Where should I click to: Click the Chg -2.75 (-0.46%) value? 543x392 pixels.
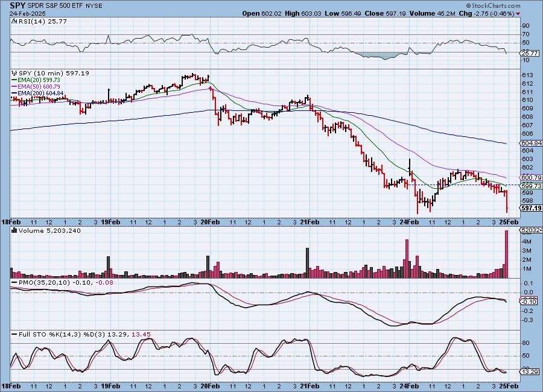coord(486,13)
